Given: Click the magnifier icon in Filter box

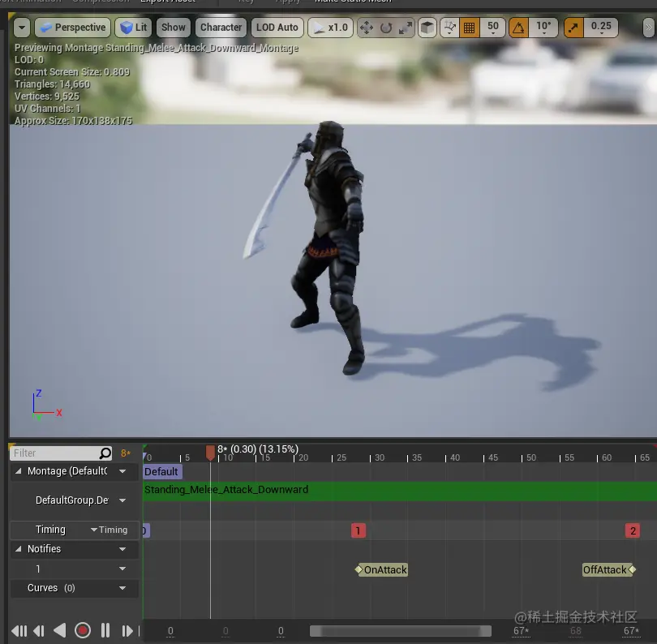Looking at the screenshot, I should pyautogui.click(x=105, y=453).
